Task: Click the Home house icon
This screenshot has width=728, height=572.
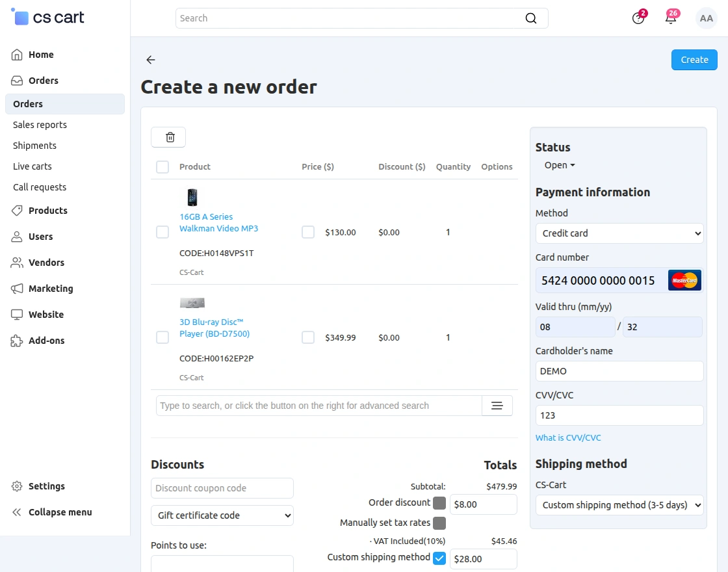Action: coord(17,55)
